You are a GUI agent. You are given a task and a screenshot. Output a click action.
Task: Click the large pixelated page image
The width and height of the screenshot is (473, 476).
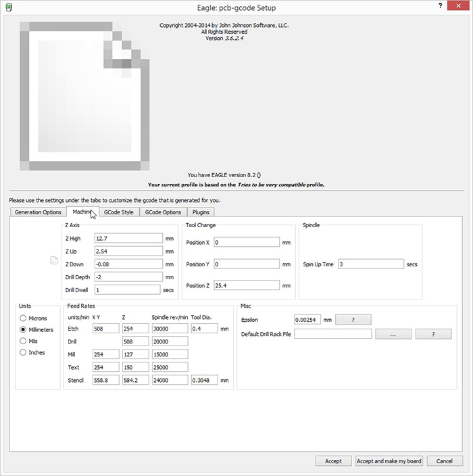click(84, 96)
